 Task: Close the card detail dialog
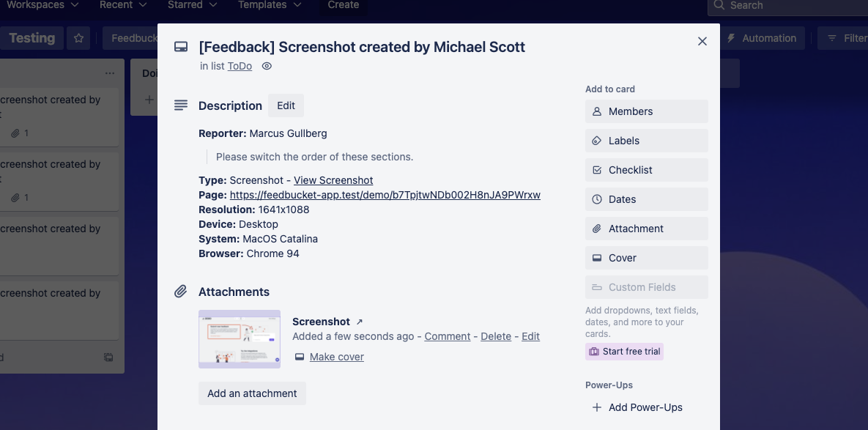click(702, 41)
